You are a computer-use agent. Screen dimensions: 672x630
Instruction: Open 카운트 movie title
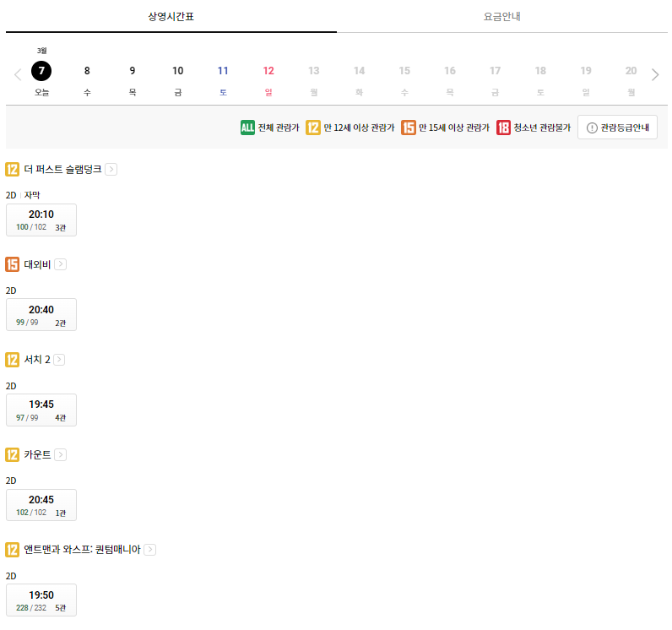click(x=37, y=454)
